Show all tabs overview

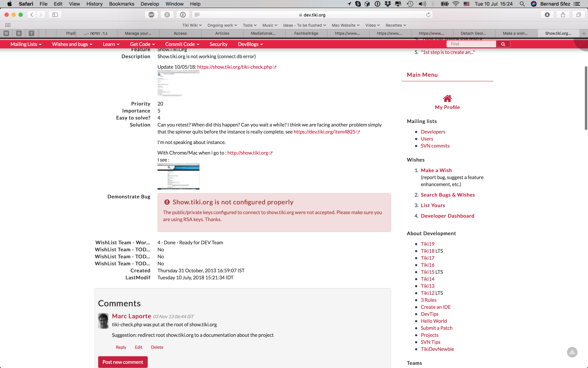point(579,15)
